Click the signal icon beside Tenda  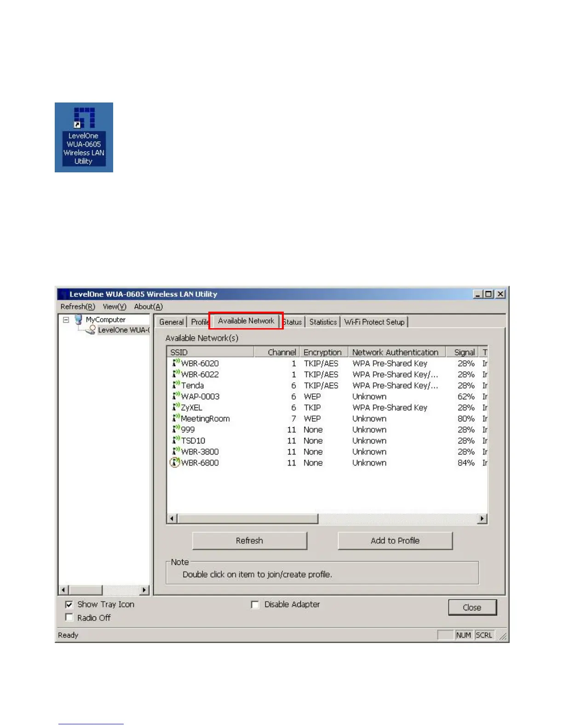click(176, 385)
